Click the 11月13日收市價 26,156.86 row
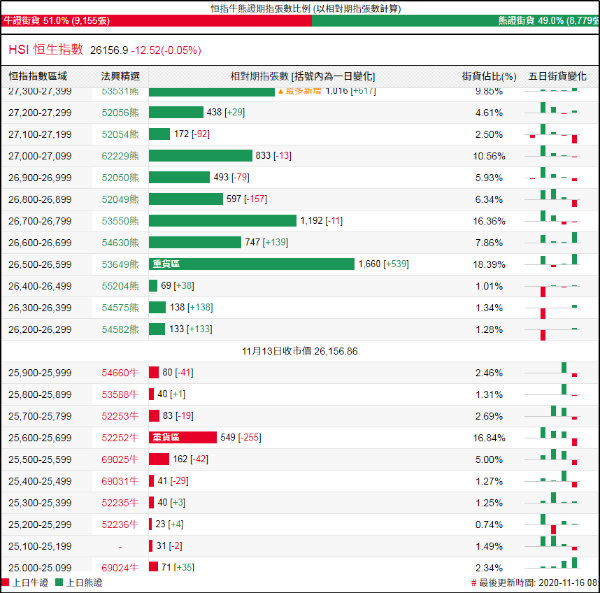 pyautogui.click(x=300, y=351)
